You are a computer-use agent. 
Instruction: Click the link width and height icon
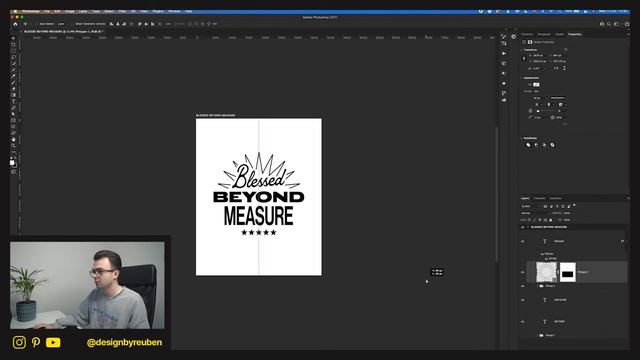[x=524, y=58]
